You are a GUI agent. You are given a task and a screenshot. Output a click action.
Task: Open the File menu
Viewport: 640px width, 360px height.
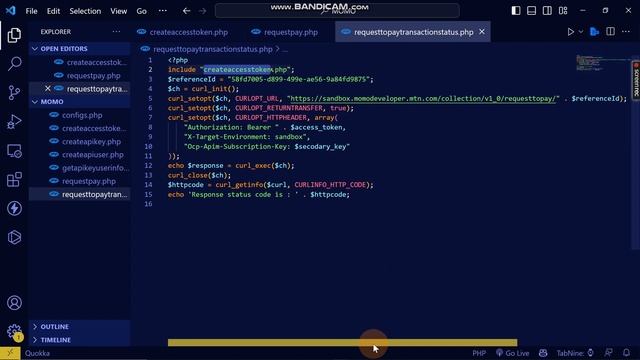tap(31, 11)
